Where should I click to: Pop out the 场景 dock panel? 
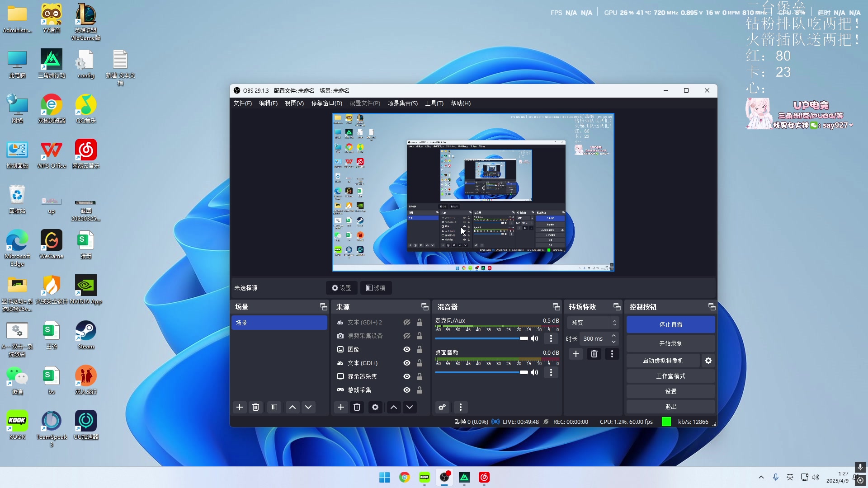(x=324, y=307)
